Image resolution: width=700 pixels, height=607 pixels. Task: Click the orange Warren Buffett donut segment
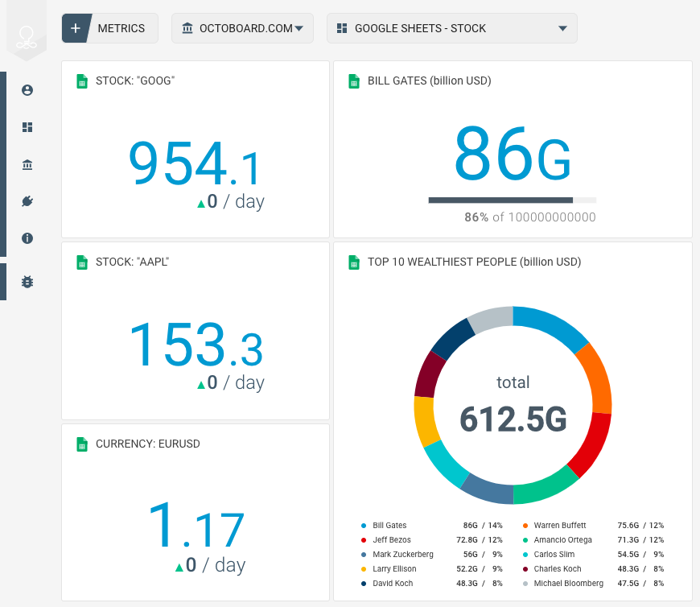597,378
